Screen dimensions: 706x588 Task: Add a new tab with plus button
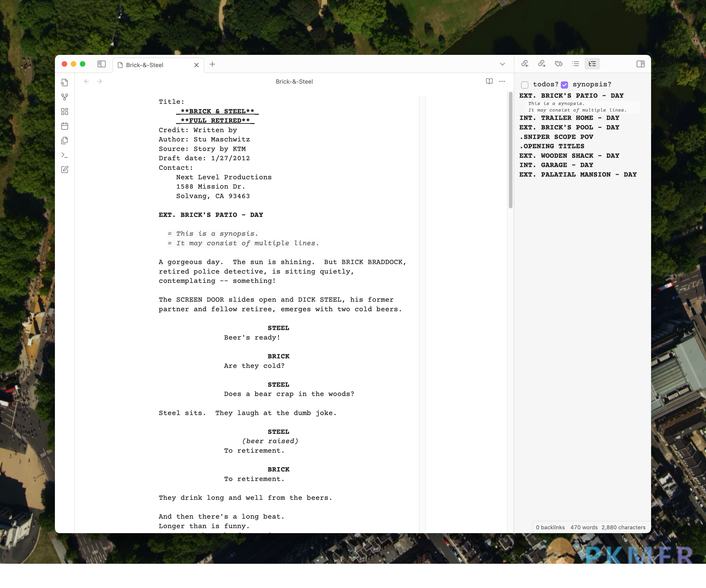[x=213, y=64]
